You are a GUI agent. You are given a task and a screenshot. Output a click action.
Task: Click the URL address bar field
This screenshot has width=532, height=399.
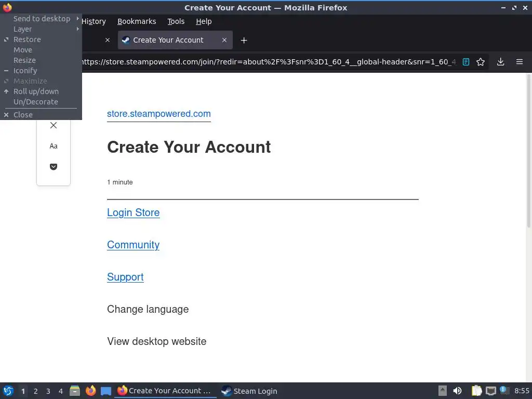(x=268, y=62)
